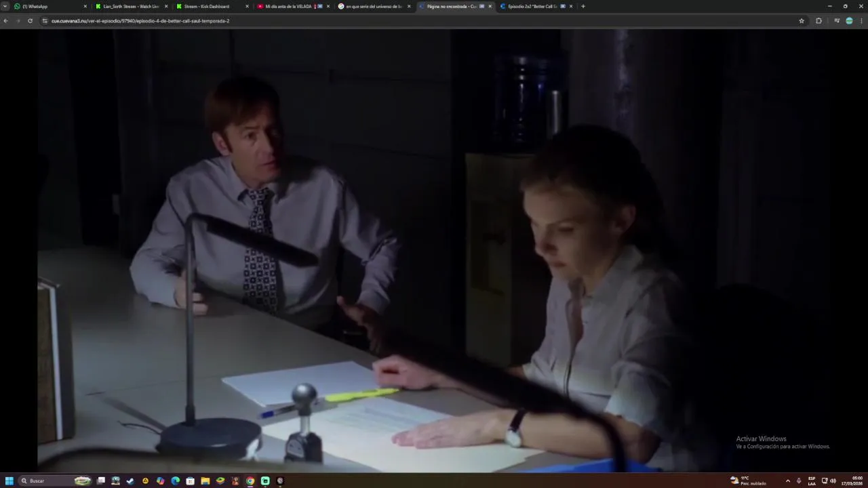Click the Better Call Saul video player
This screenshot has width=868, height=488.
coord(434,250)
